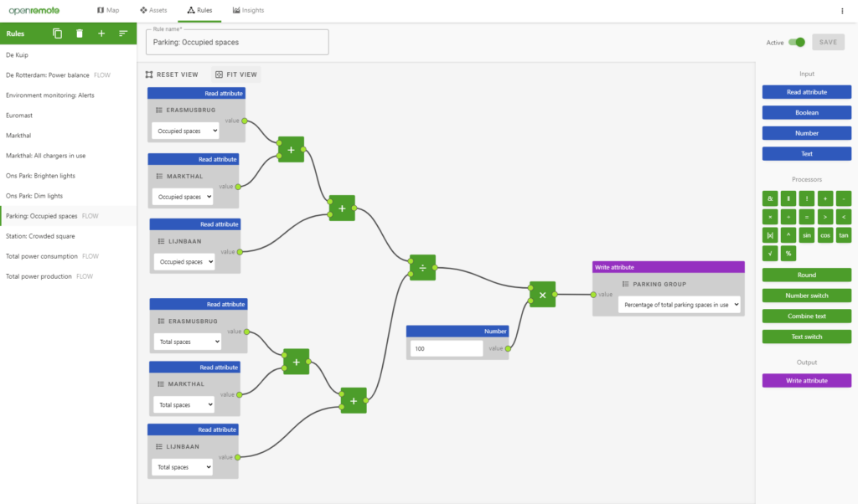Add a new rule with plus icon
The width and height of the screenshot is (858, 504).
[x=101, y=33]
